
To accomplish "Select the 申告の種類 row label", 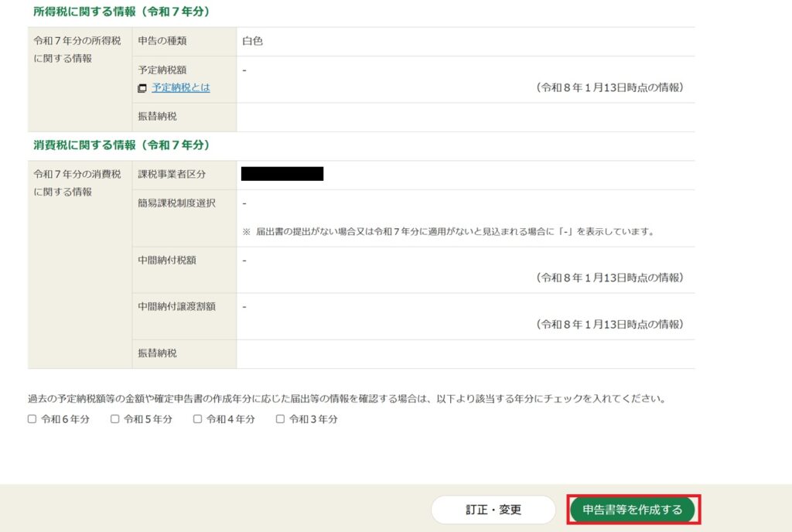I will 162,41.
